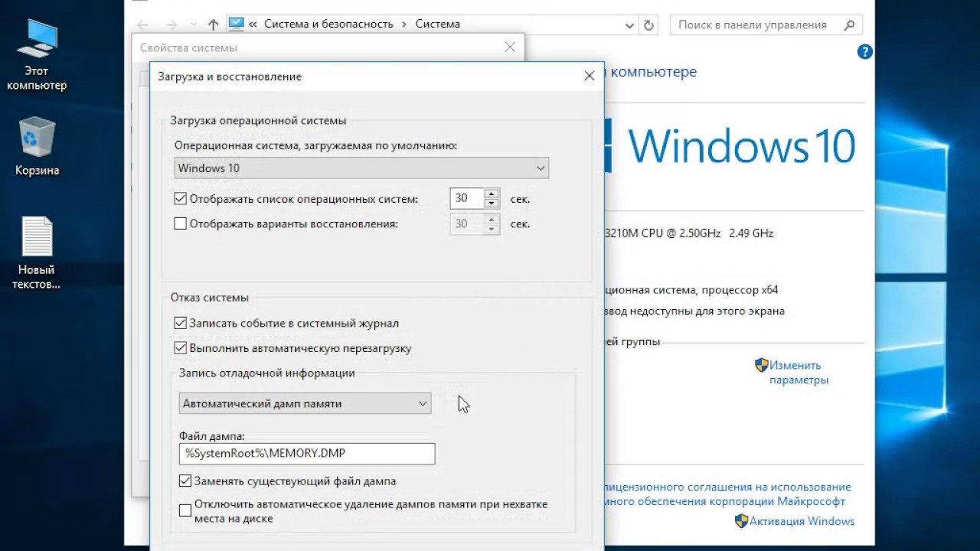
Task: Click the help question mark icon
Action: point(864,52)
